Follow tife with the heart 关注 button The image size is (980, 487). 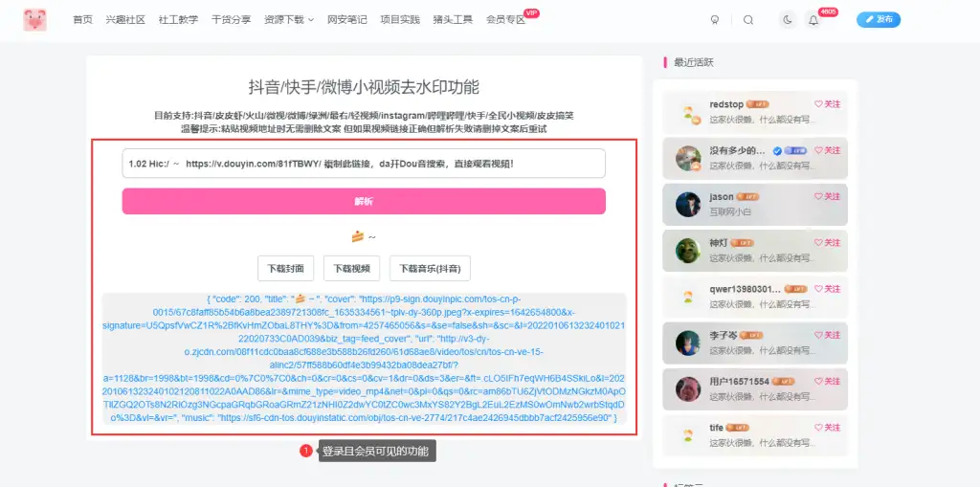828,428
